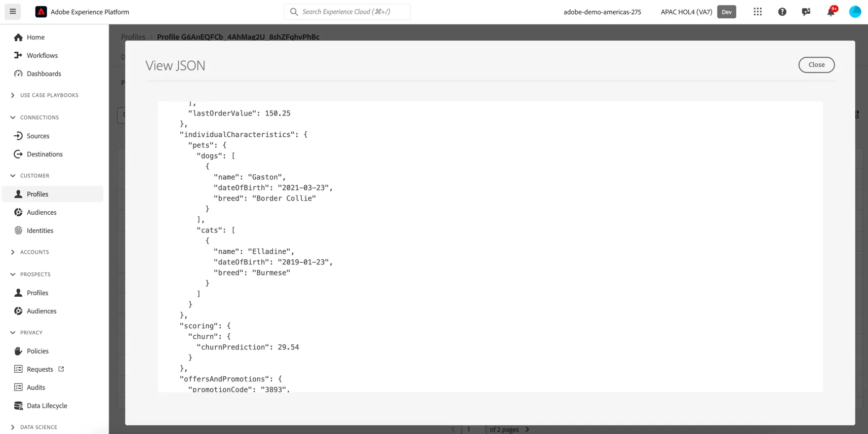This screenshot has width=868, height=434.
Task: Click the Profiles breadcrumb link
Action: (x=133, y=37)
